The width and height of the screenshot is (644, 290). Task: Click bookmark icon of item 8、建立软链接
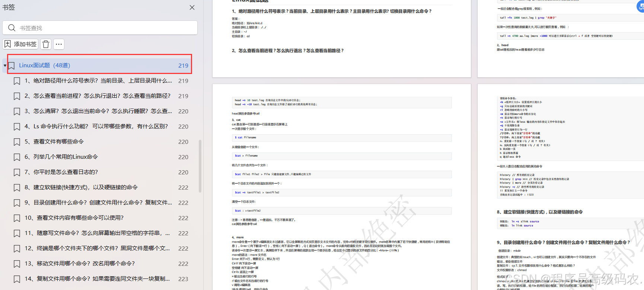tap(17, 188)
